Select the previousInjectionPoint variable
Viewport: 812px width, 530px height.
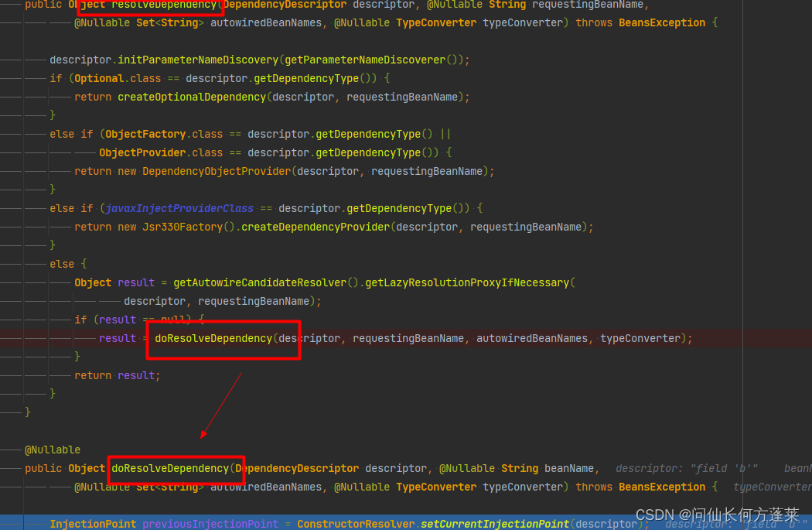pyautogui.click(x=210, y=525)
